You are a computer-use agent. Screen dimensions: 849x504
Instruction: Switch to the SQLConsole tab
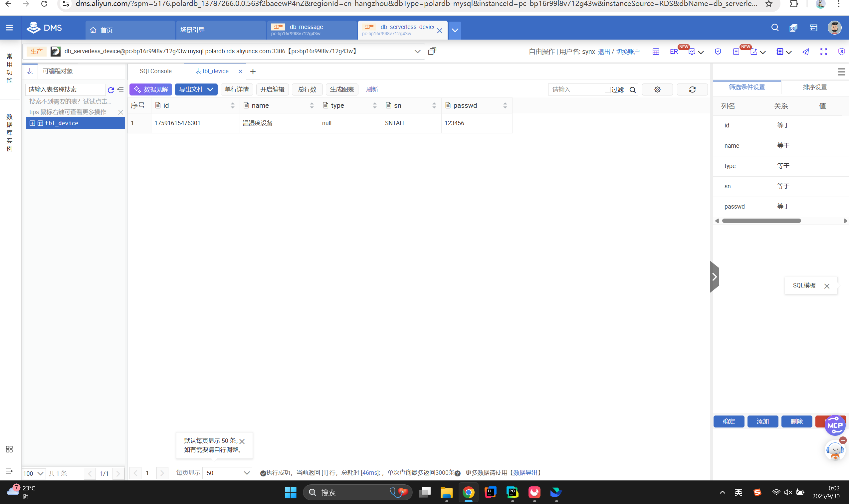(x=156, y=71)
